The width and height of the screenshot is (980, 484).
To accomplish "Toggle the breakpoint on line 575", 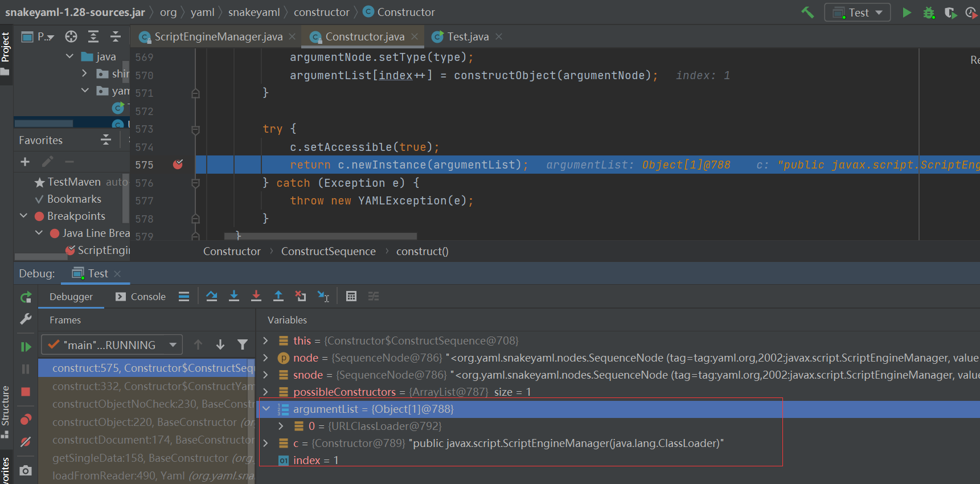I will (178, 165).
